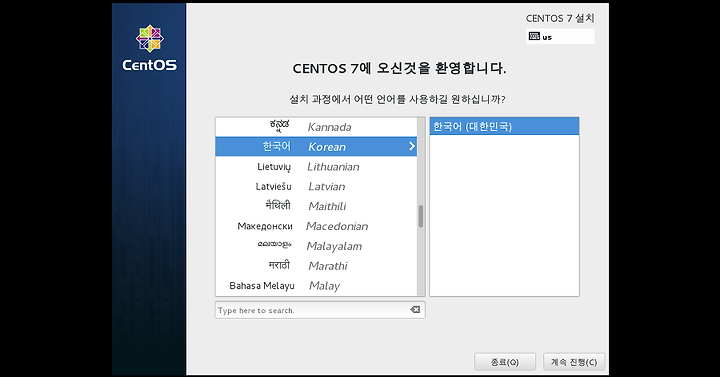Click the language list scrollbar handle
Image resolution: width=720 pixels, height=377 pixels.
(421, 217)
